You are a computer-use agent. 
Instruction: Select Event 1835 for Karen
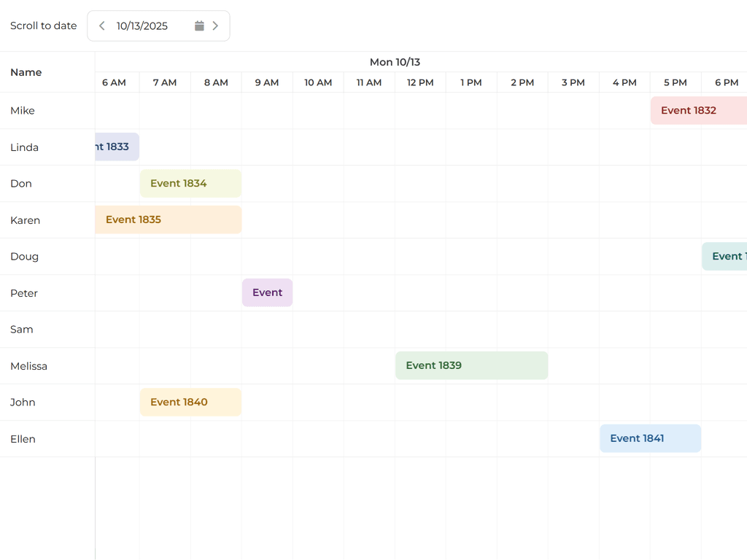pyautogui.click(x=168, y=219)
